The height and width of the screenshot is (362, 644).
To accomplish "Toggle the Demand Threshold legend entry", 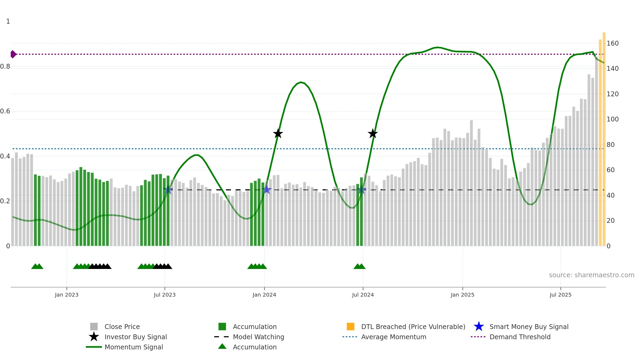I will point(511,337).
